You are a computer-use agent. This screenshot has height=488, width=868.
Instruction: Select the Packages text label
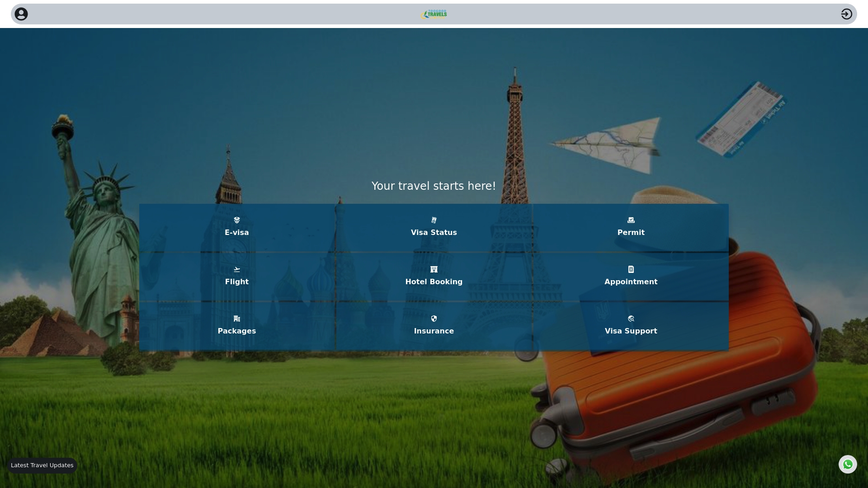237,331
